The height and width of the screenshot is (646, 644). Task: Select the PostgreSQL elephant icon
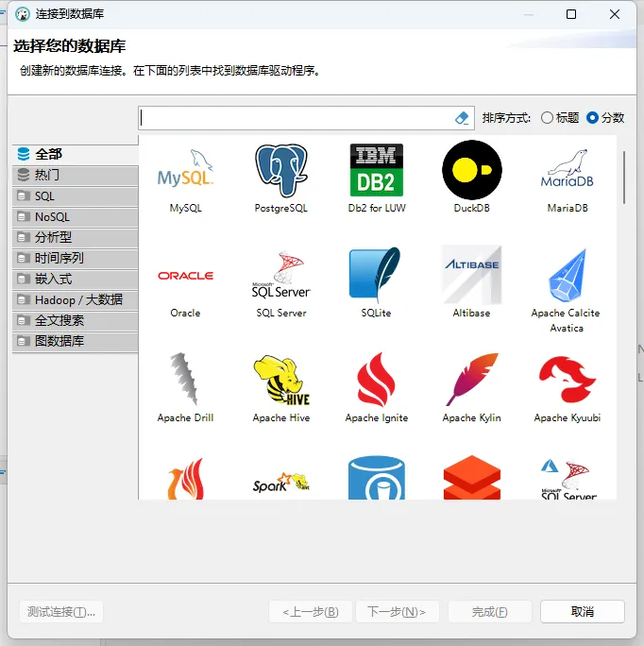pyautogui.click(x=281, y=171)
